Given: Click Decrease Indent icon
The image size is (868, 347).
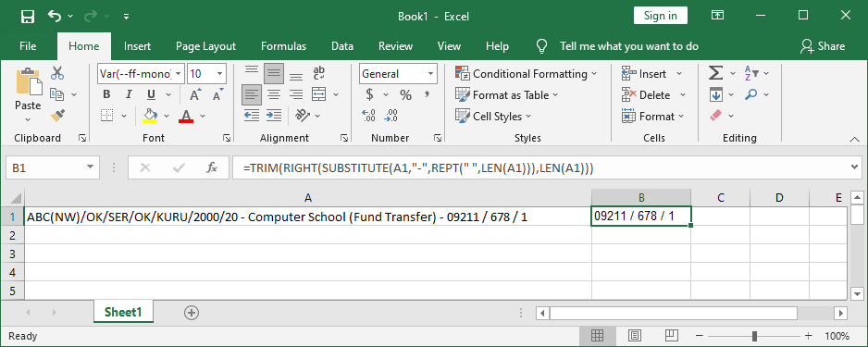Looking at the screenshot, I should tap(252, 116).
